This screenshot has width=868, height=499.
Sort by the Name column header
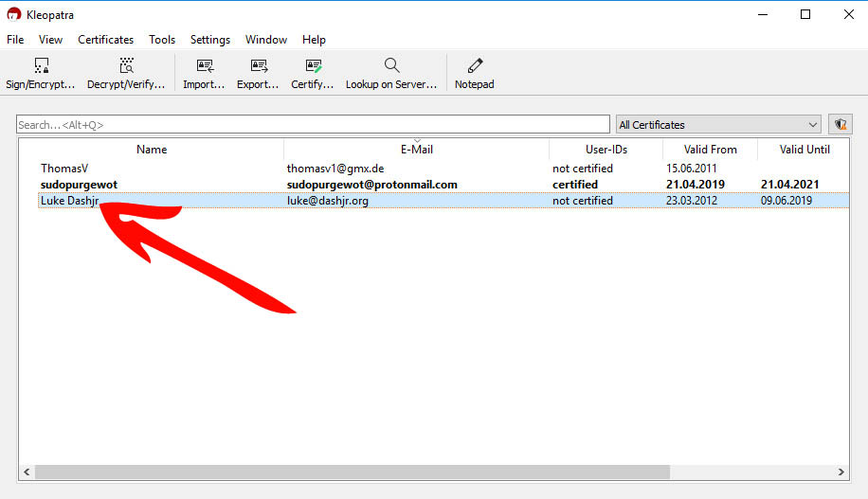tap(152, 150)
